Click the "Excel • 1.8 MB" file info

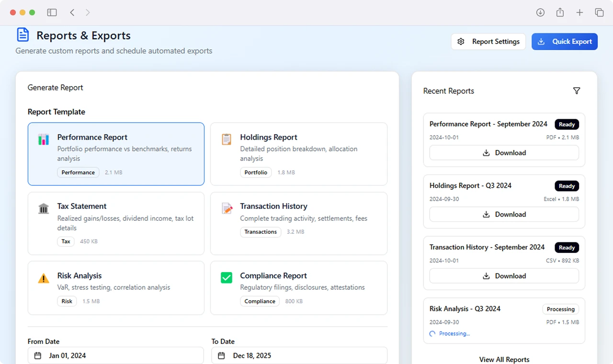pos(561,199)
